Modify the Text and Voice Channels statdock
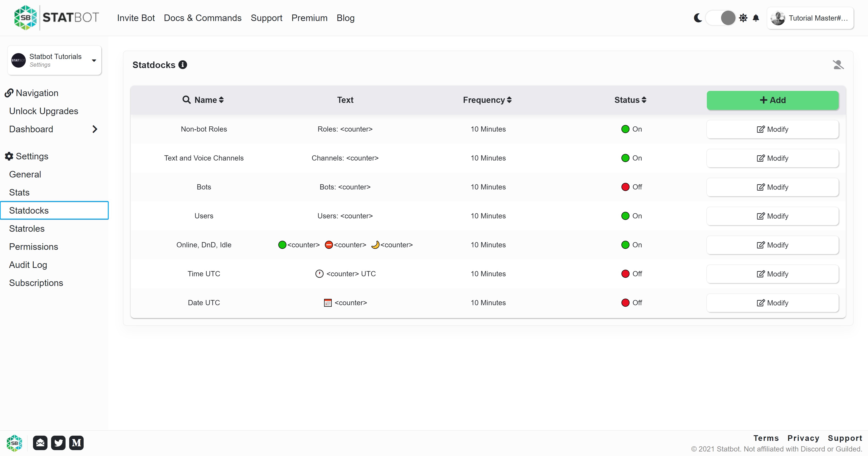 pyautogui.click(x=773, y=158)
